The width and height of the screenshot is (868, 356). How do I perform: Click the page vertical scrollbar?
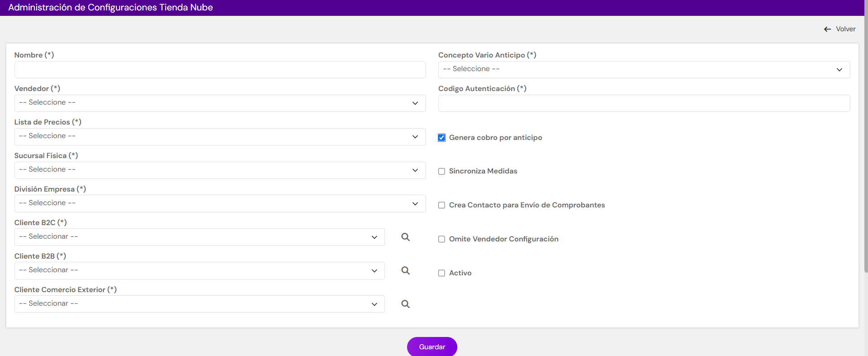(x=866, y=136)
